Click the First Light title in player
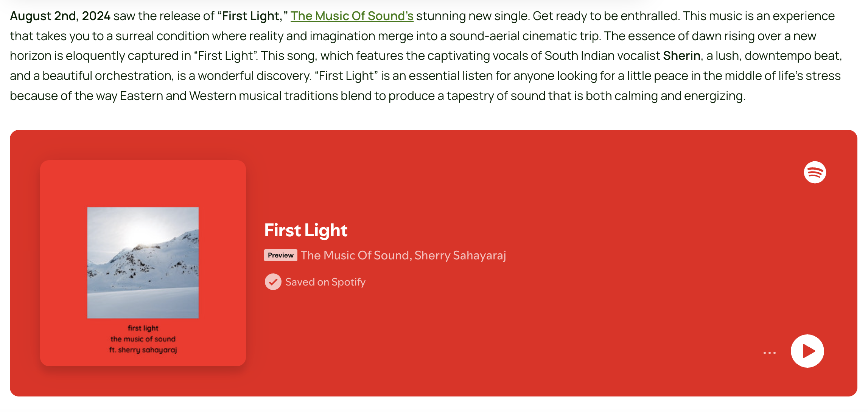The height and width of the screenshot is (412, 868). [306, 230]
